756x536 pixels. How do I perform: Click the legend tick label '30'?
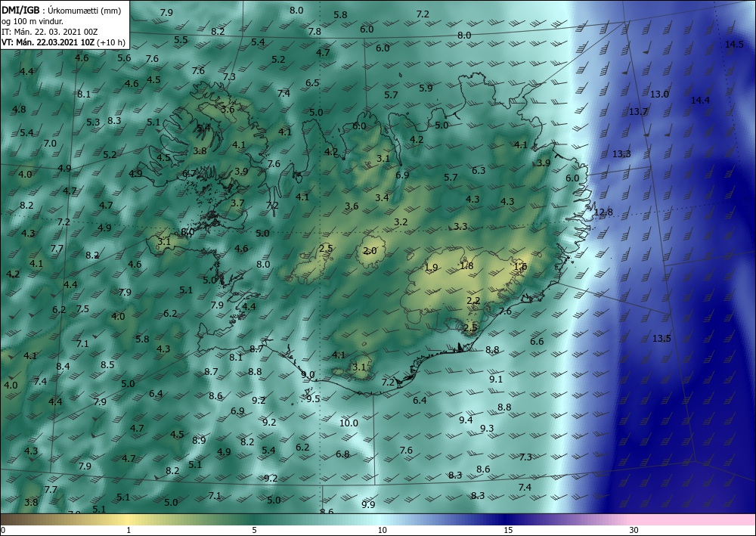634,531
